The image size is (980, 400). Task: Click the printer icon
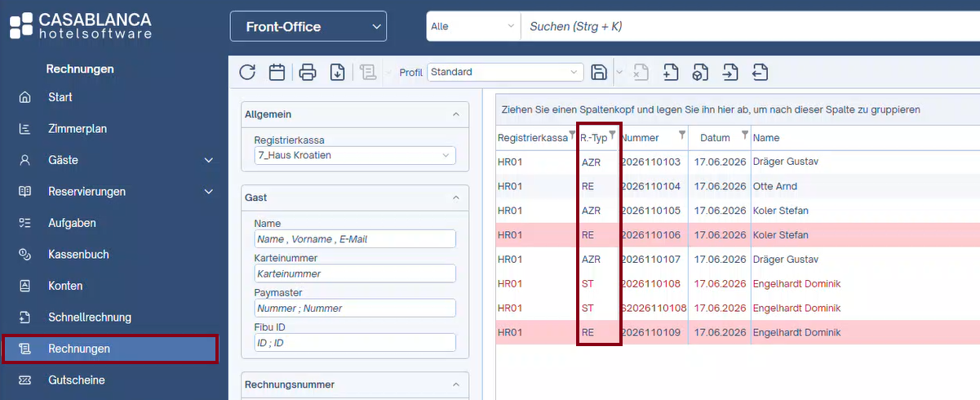(308, 72)
